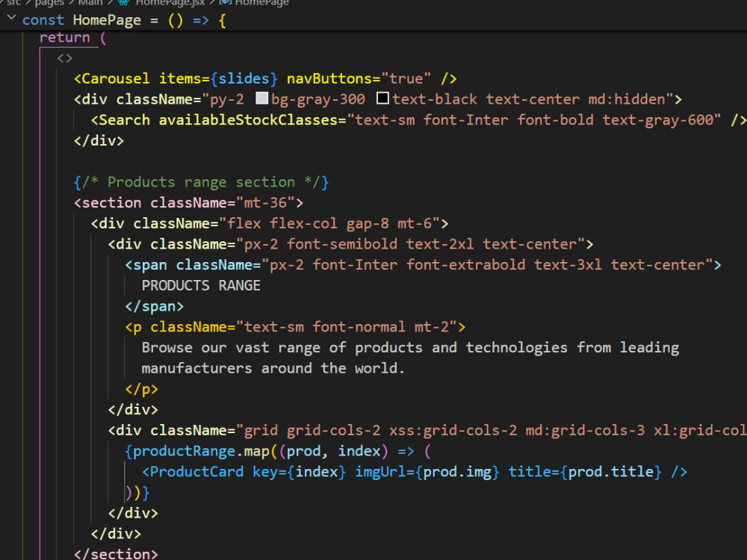Click the opening '<p' tag

coord(134,327)
